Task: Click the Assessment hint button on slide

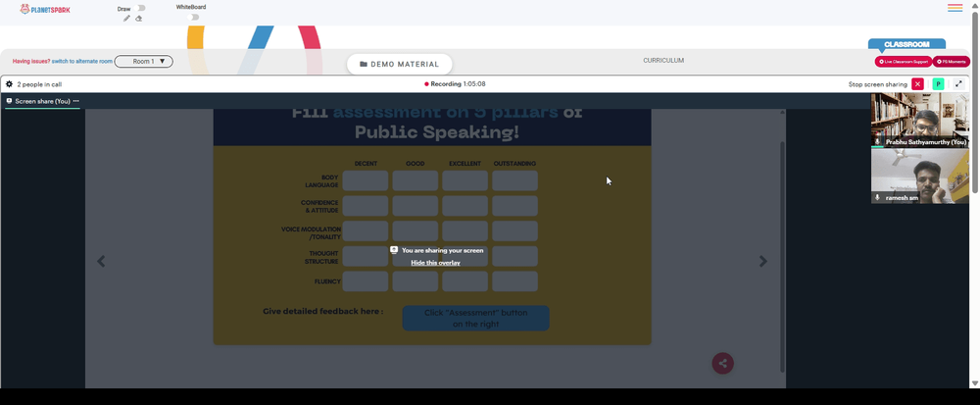Action: (475, 318)
